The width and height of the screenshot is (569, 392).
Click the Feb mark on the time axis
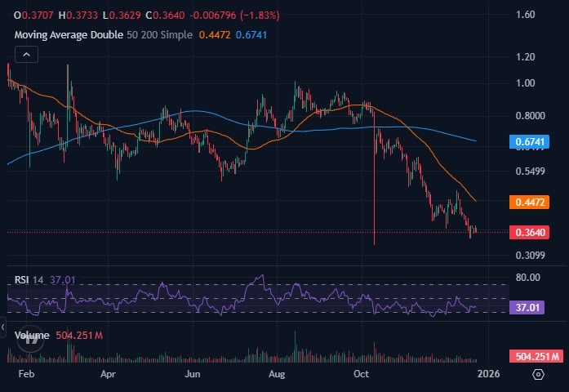(x=25, y=374)
